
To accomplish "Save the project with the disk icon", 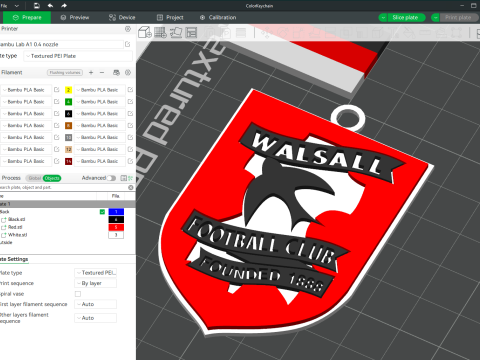I will pos(37,5).
